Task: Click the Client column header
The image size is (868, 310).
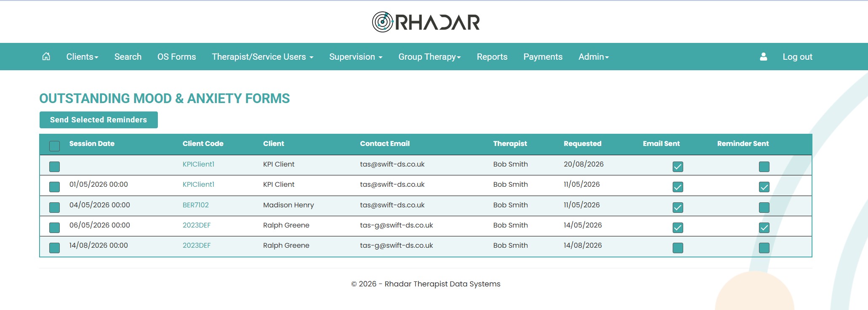Action: click(274, 143)
